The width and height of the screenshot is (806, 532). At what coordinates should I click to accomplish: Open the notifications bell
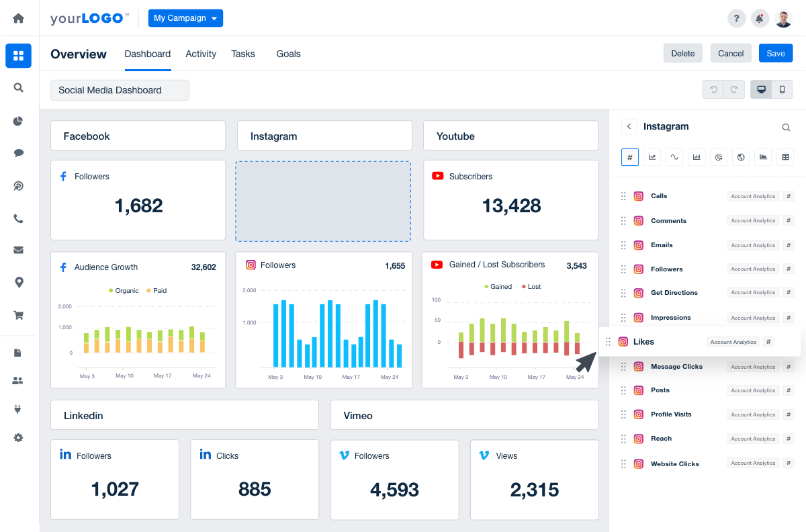click(760, 18)
